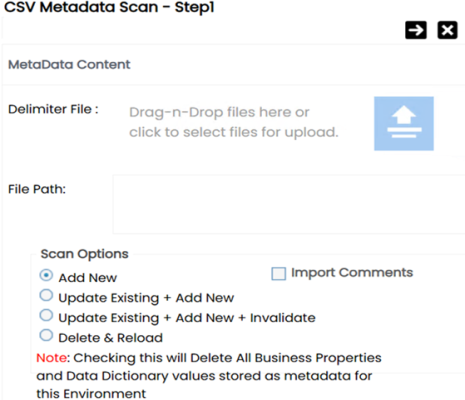Select the Delete & Reload radio button

[46, 335]
